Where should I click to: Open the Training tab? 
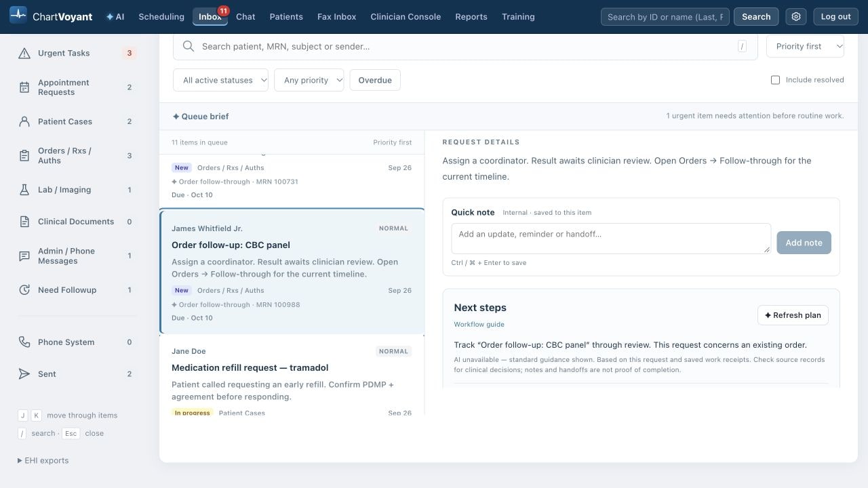coord(518,17)
